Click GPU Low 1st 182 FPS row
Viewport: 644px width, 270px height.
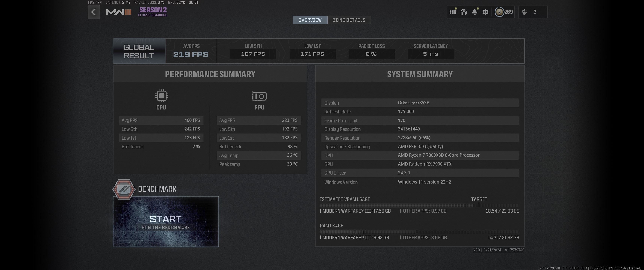tap(259, 138)
